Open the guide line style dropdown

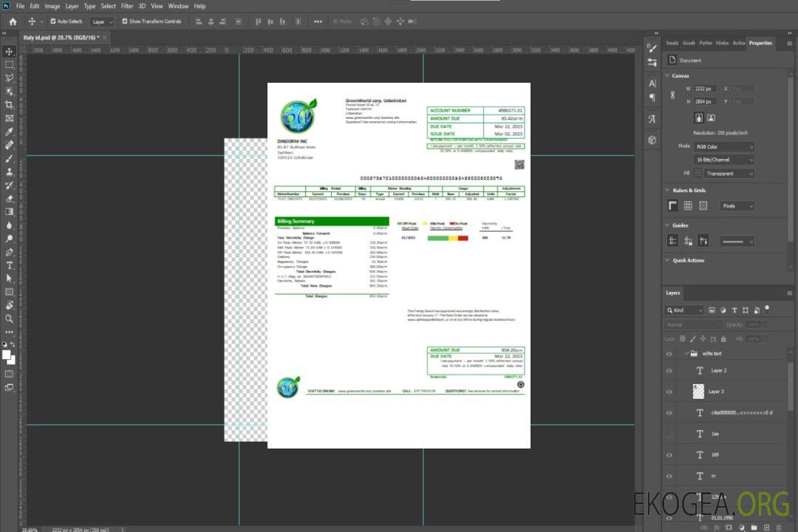click(x=737, y=242)
